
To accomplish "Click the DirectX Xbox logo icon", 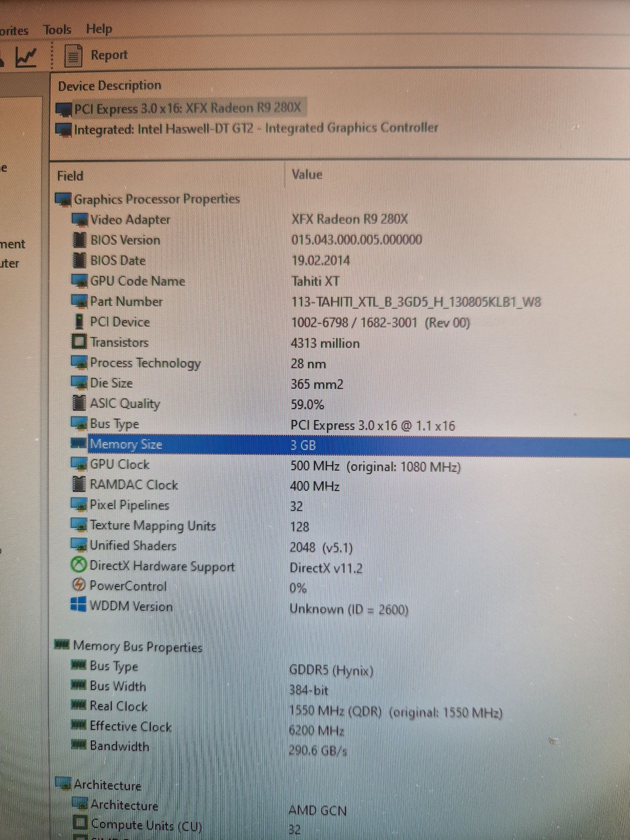I will (79, 565).
